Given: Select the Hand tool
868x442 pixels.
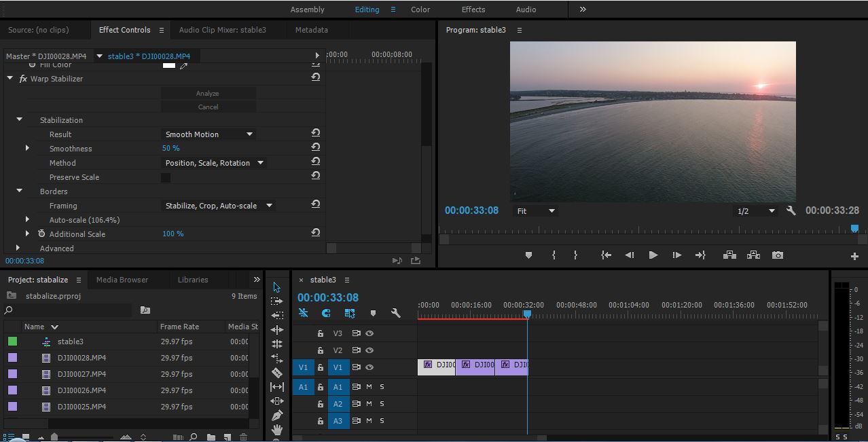Looking at the screenshot, I should (x=276, y=430).
